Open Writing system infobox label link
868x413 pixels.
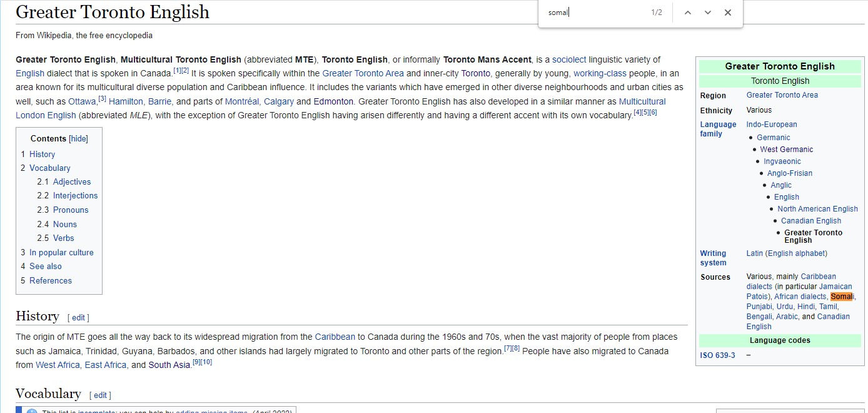click(x=713, y=258)
